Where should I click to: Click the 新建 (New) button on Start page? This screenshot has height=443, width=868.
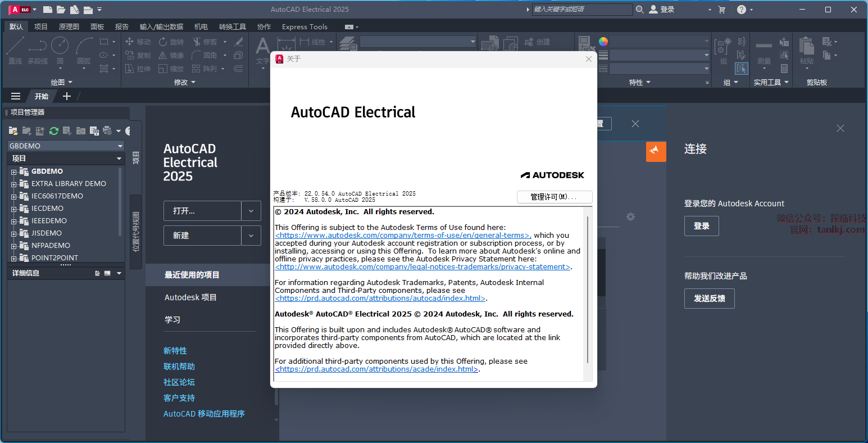tap(203, 236)
